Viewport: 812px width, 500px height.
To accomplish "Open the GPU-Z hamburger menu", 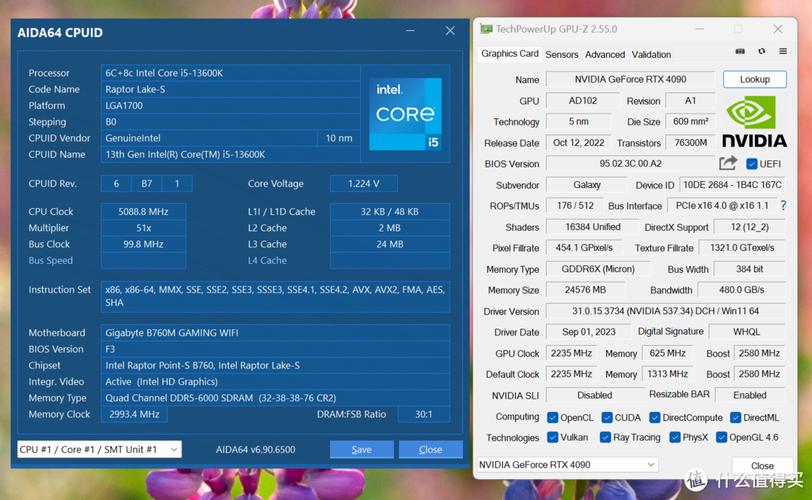I will tap(782, 51).
